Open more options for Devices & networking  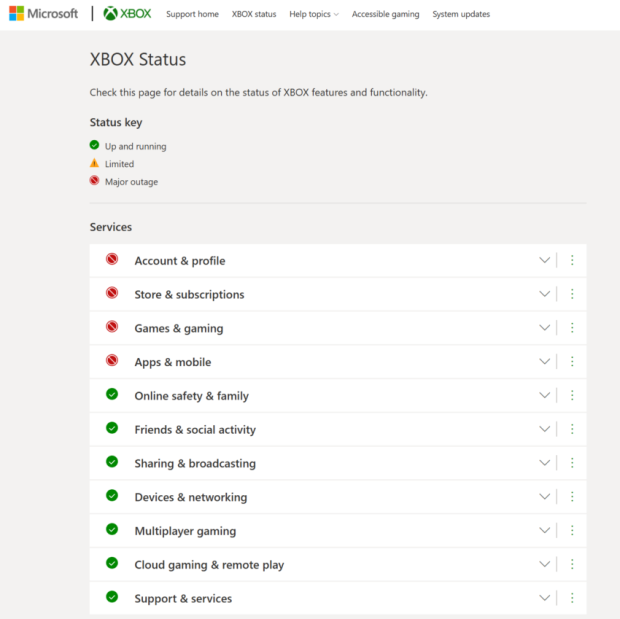(x=572, y=496)
